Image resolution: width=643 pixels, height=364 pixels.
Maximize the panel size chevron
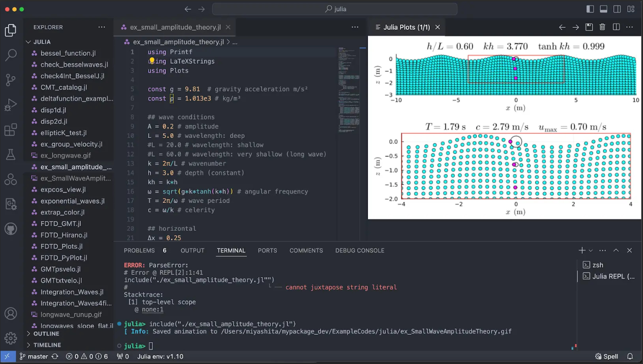616,250
